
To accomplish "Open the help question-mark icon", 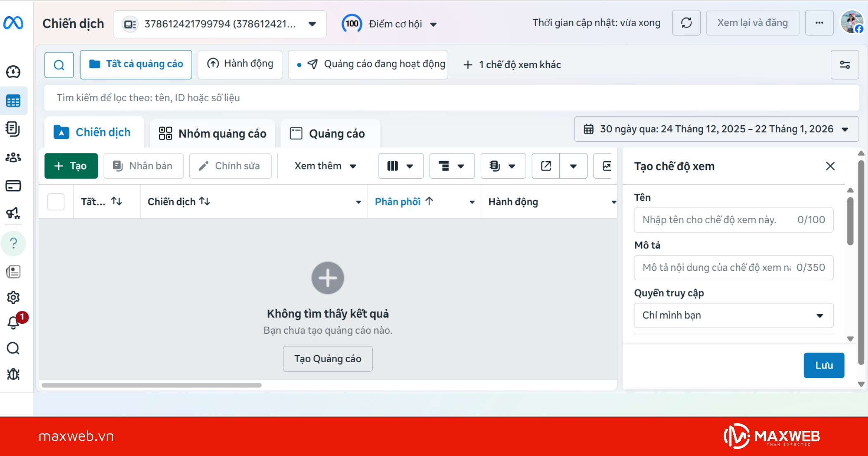I will pyautogui.click(x=14, y=244).
